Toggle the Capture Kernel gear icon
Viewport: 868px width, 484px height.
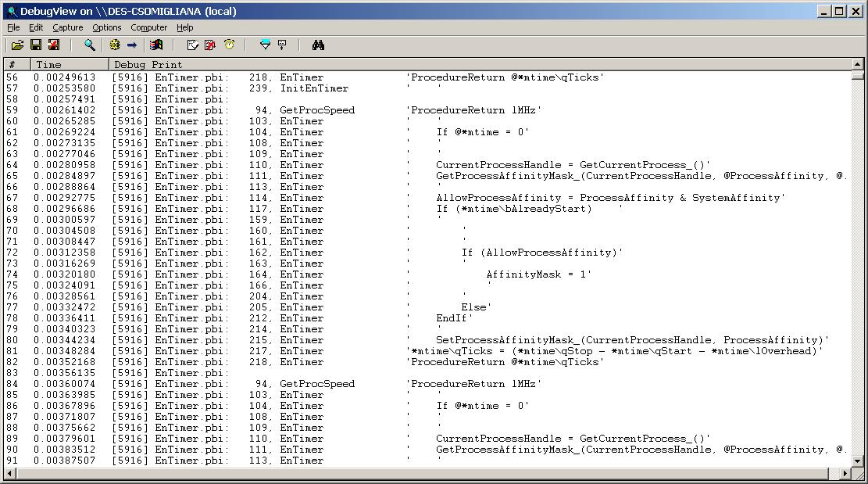coord(115,45)
